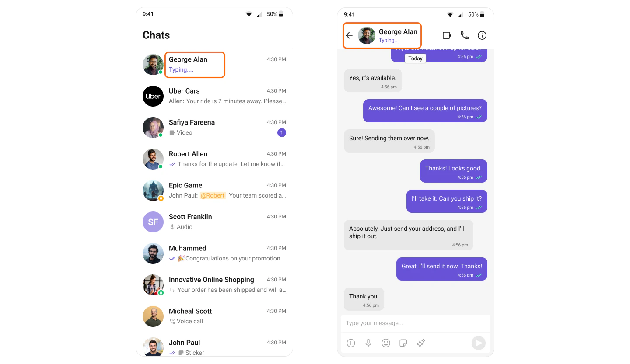Tap the Today date marker
Image resolution: width=630 pixels, height=364 pixels.
415,59
